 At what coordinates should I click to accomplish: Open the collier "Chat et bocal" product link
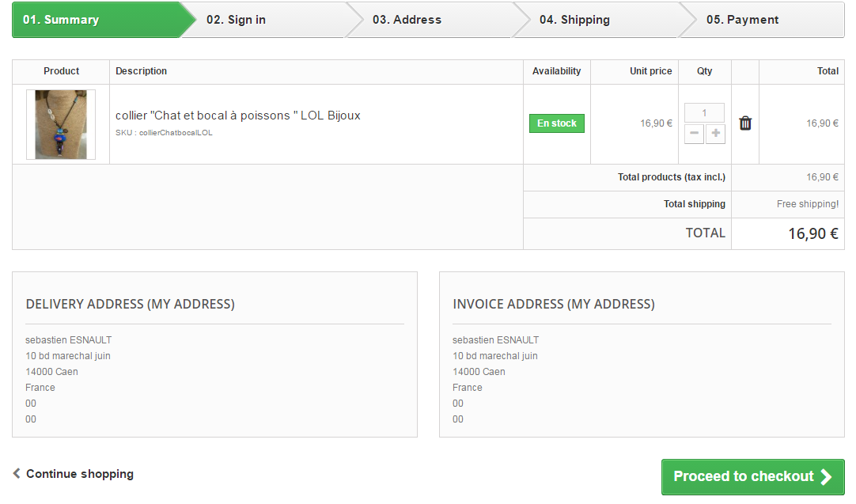point(237,116)
